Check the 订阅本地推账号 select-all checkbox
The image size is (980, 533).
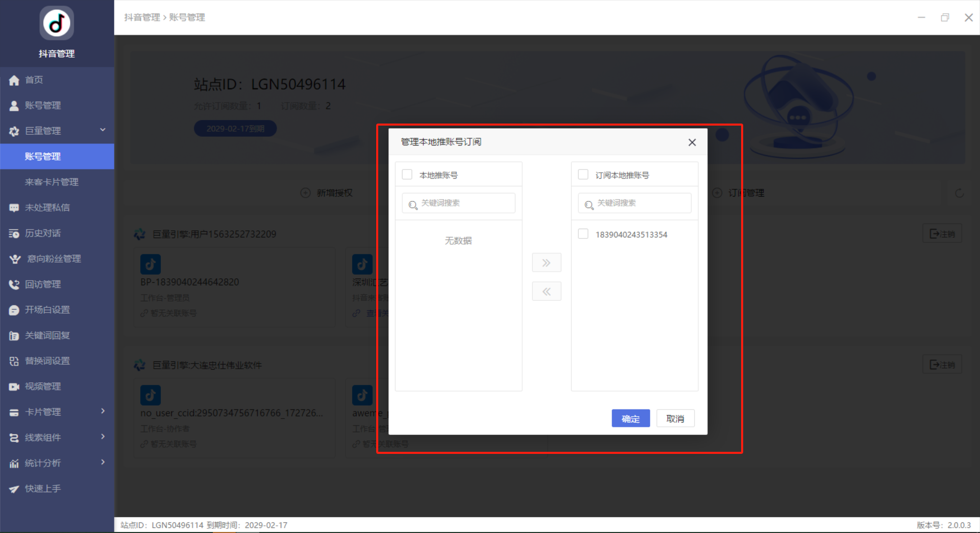tap(583, 175)
